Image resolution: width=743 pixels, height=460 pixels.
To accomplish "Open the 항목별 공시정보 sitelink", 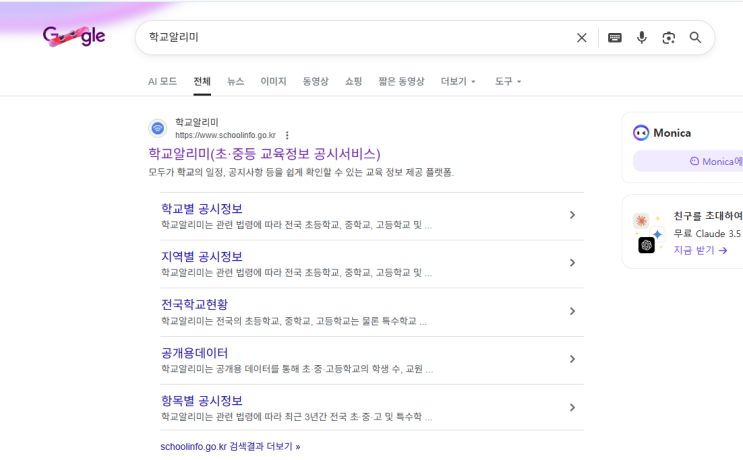I will click(x=202, y=401).
